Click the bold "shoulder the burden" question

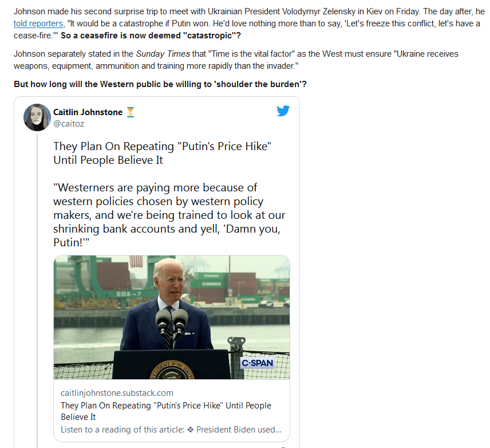pos(160,84)
